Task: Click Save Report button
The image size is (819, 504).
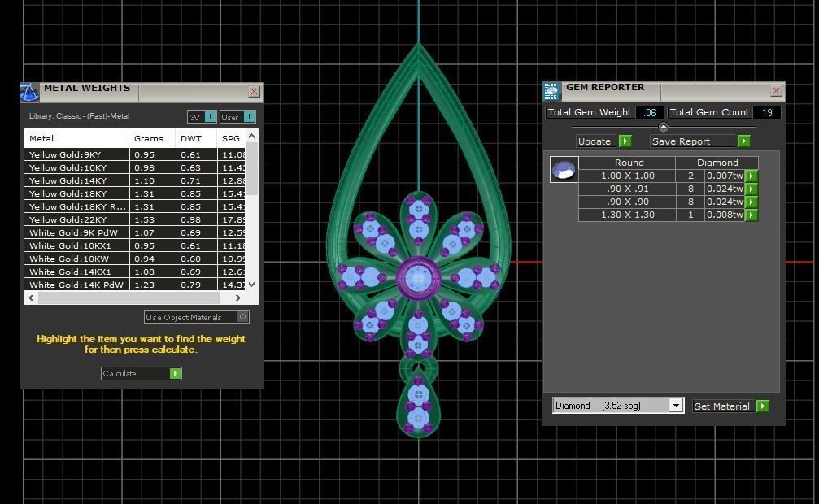Action: point(700,141)
